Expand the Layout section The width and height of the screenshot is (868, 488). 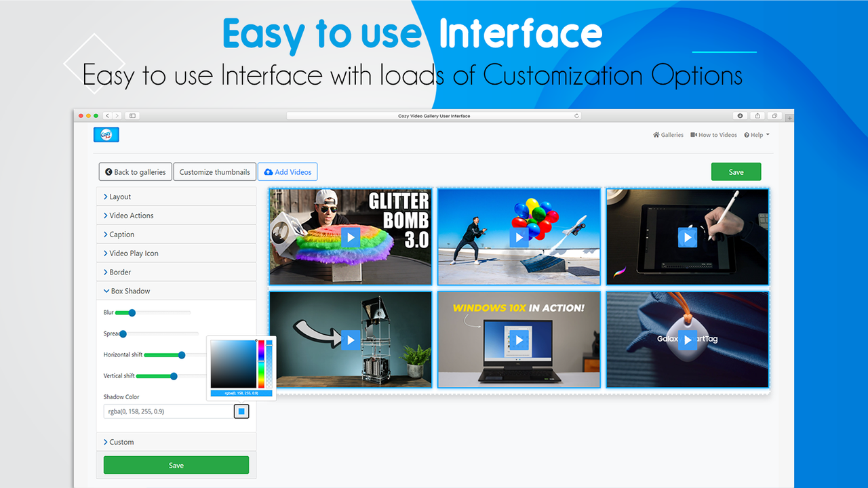[x=119, y=197]
